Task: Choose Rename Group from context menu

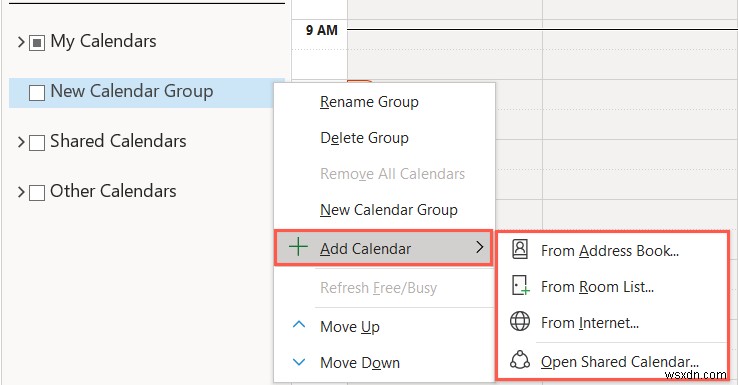Action: tap(384, 102)
